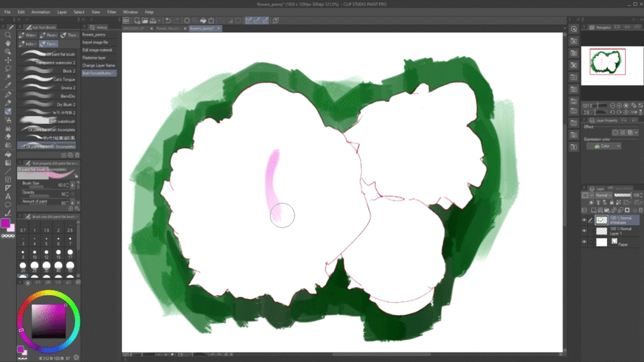Toggle the transparent color swatch
The height and width of the screenshot is (362, 644).
pyautogui.click(x=8, y=236)
